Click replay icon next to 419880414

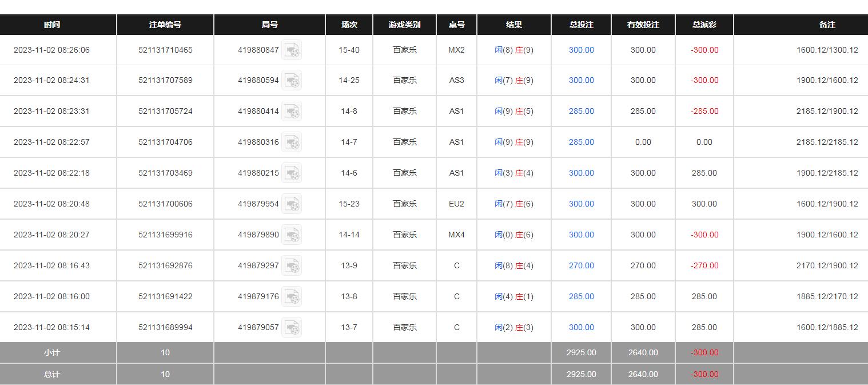click(292, 112)
